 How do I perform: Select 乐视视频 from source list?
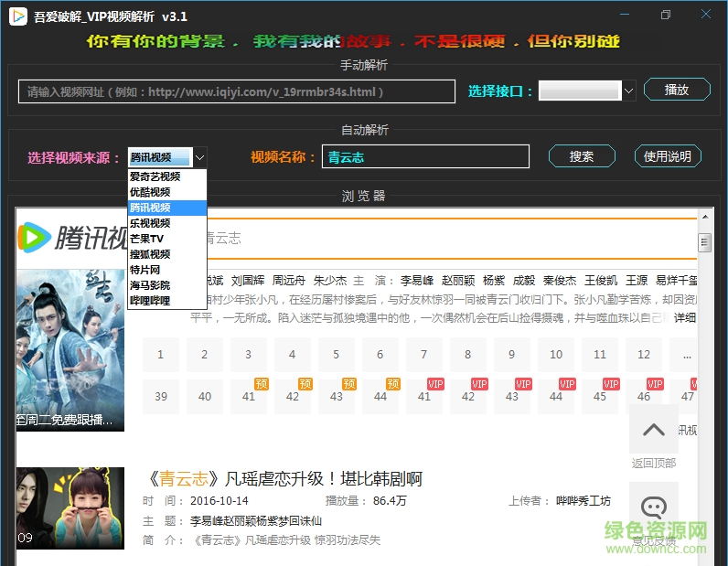[167, 223]
